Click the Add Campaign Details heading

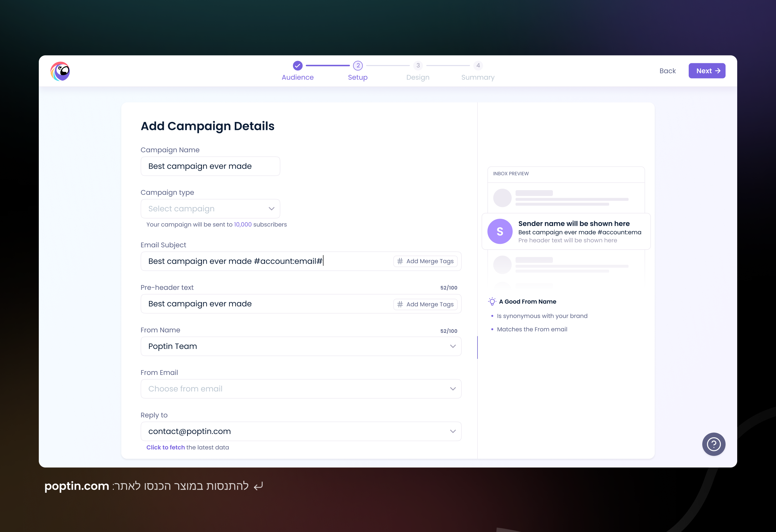click(x=207, y=126)
